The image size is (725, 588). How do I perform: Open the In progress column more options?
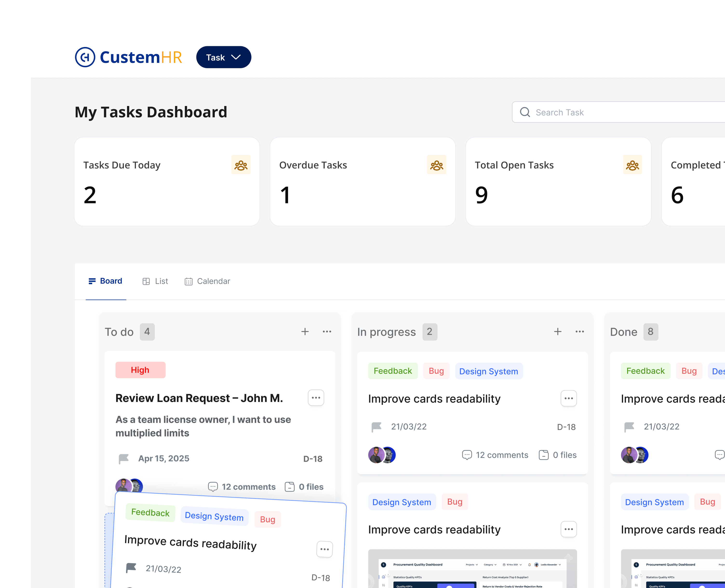point(580,332)
